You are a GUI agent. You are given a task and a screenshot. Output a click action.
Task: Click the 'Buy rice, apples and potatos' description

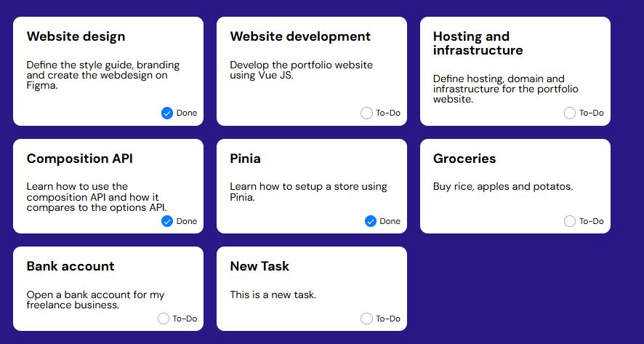coord(503,187)
